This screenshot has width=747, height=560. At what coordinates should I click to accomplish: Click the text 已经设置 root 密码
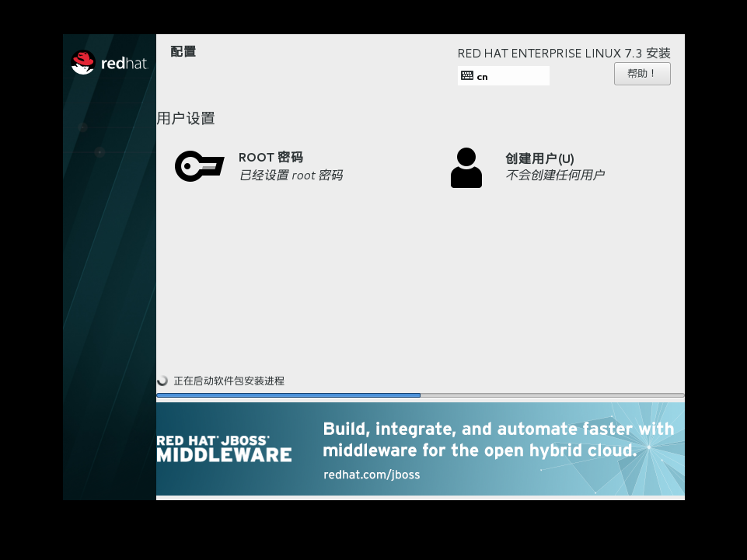[291, 176]
